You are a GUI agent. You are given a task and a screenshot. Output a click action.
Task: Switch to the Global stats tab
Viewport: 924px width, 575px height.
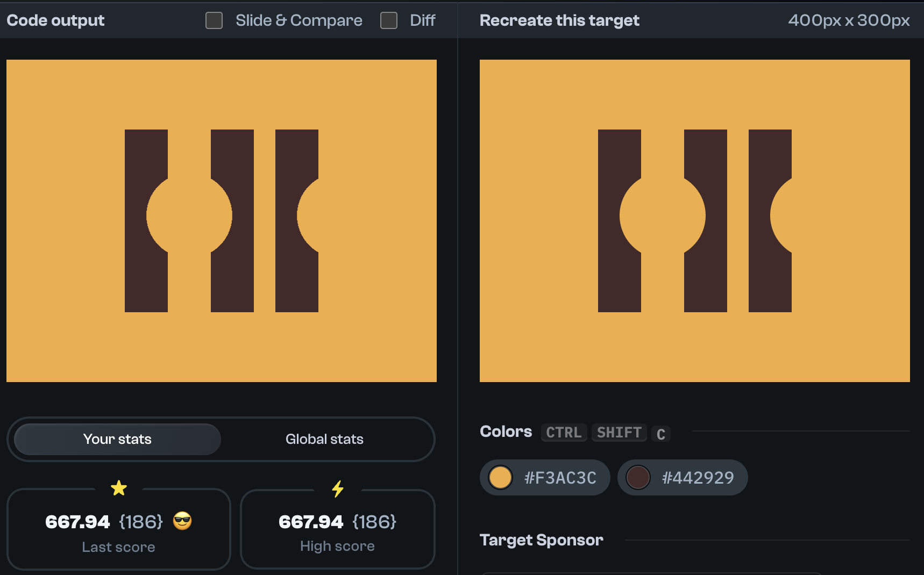(324, 439)
